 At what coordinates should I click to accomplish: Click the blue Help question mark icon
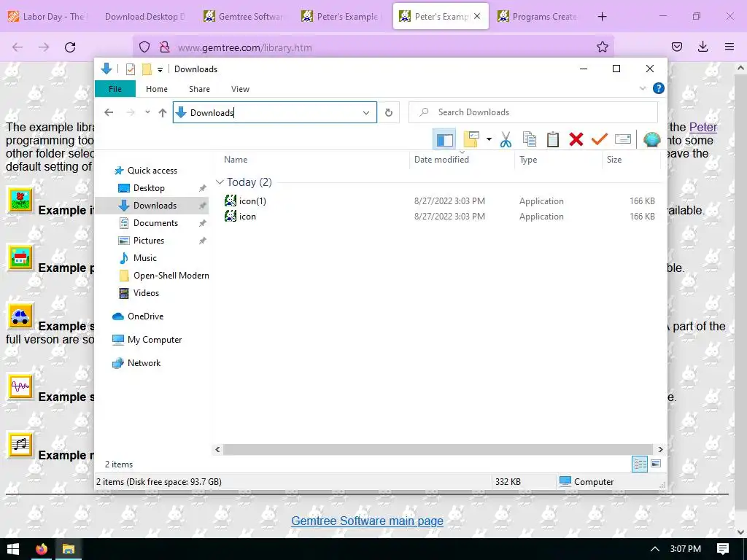659,88
